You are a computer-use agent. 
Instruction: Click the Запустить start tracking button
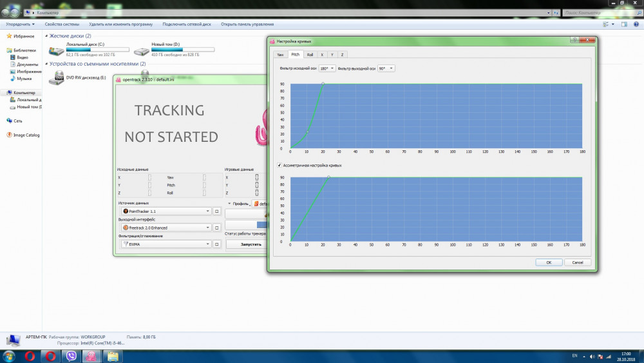(x=251, y=244)
